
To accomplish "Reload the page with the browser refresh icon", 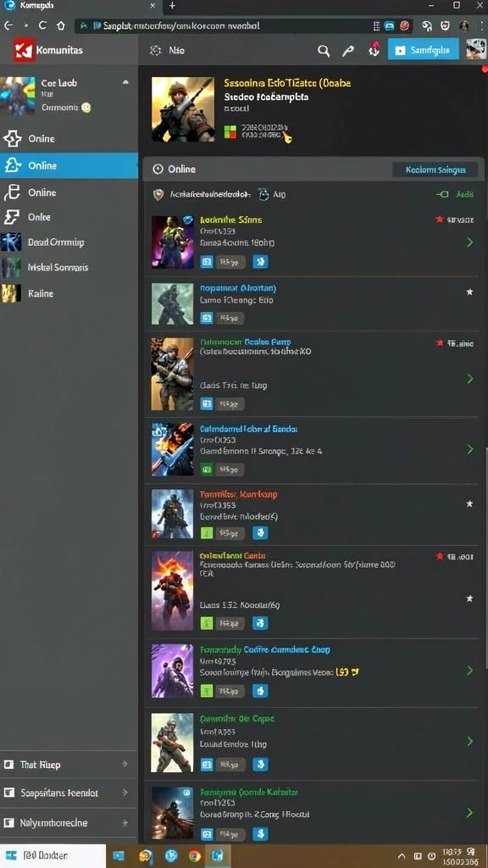I will 42,25.
